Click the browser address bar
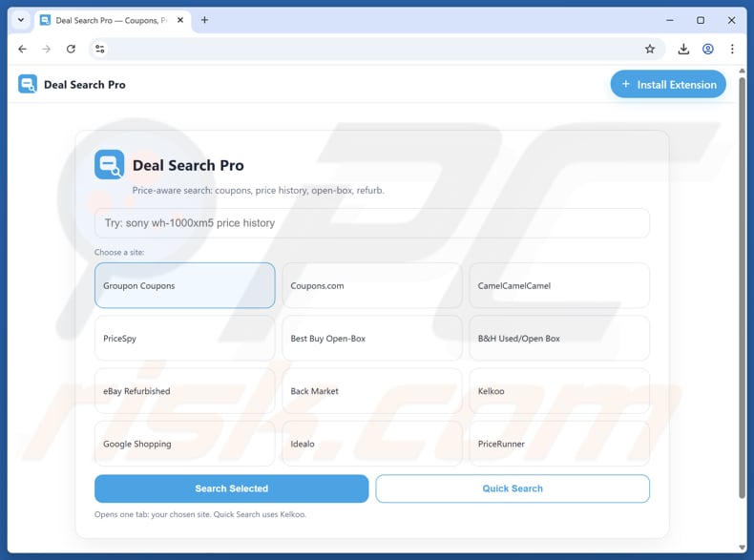Viewport: 754px width, 560px height. (x=375, y=49)
